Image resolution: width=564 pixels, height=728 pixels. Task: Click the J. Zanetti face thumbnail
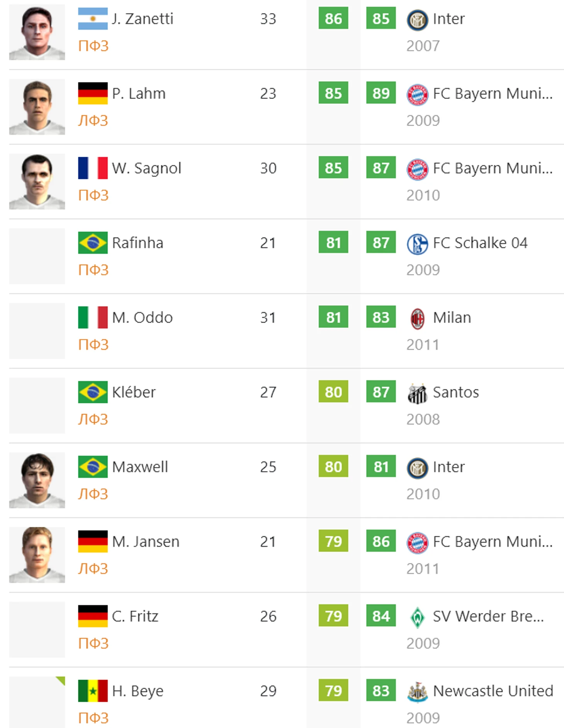pos(37,32)
